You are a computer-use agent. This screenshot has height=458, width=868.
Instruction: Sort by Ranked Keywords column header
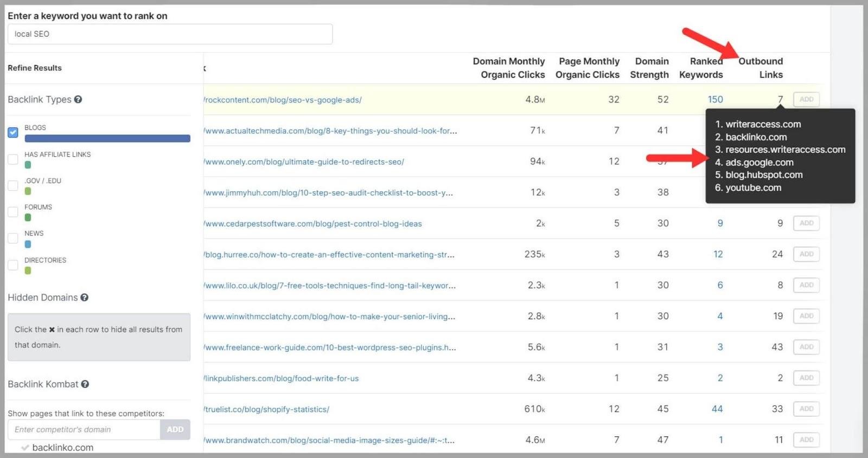point(701,68)
